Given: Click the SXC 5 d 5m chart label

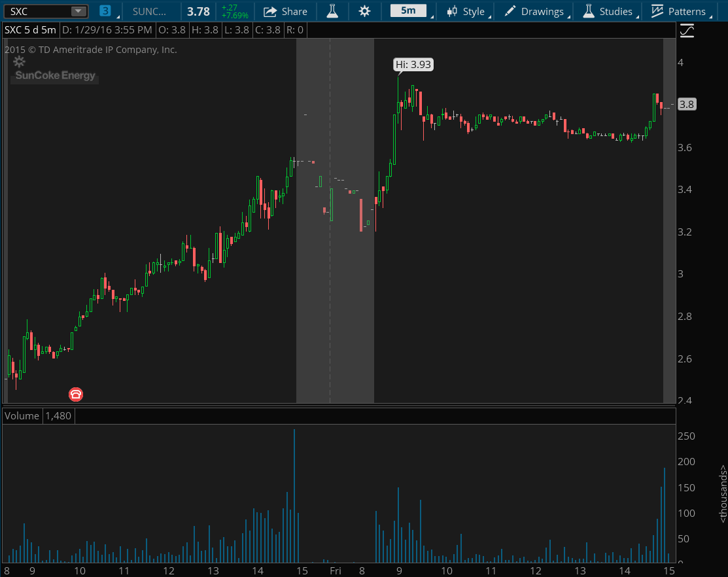Looking at the screenshot, I should click(30, 30).
